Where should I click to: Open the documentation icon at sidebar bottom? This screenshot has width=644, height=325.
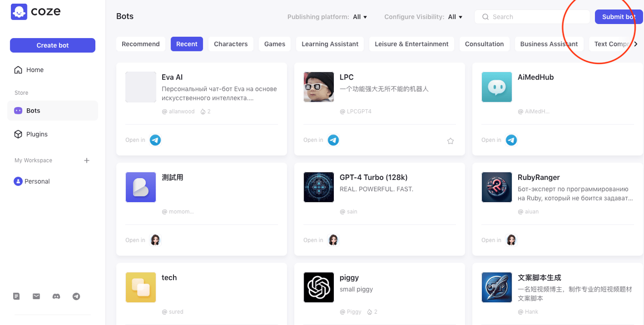coord(17,296)
